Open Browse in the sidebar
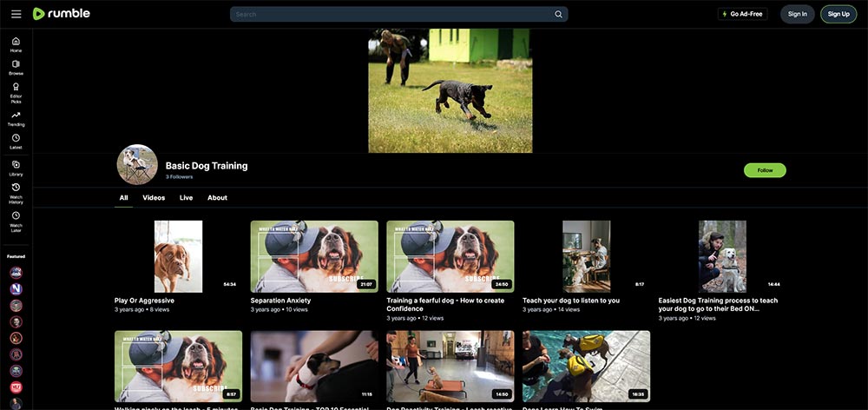Viewport: 868px width, 410px height. point(16,68)
